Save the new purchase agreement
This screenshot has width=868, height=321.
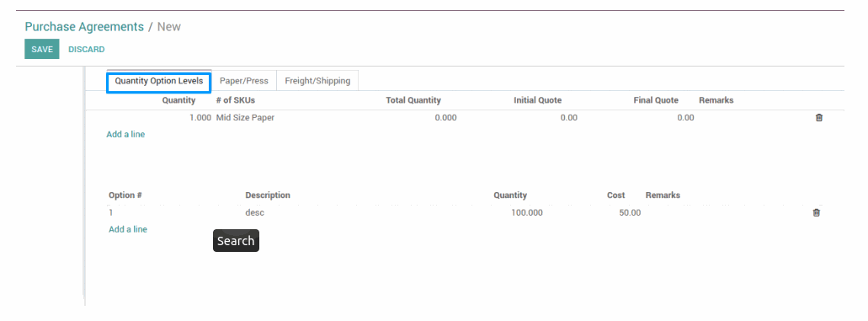41,50
